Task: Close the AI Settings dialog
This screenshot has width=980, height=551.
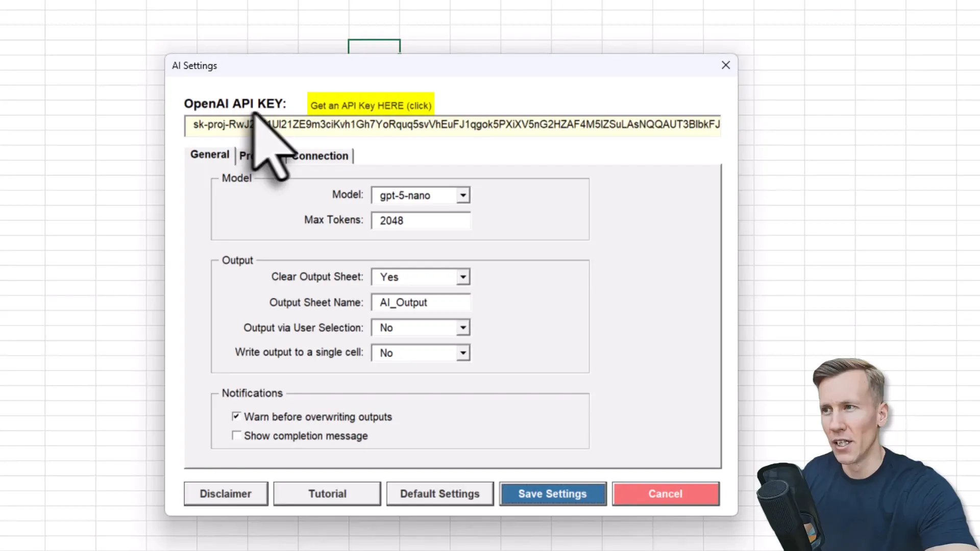Action: point(725,65)
